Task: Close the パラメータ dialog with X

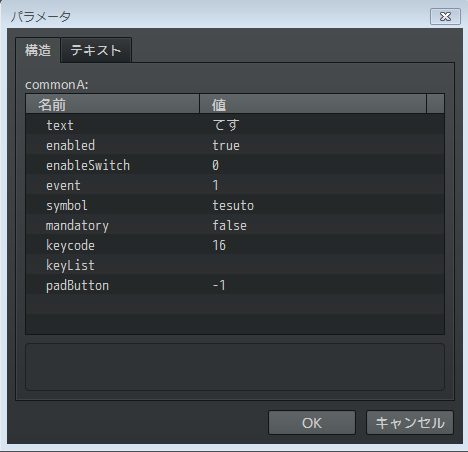Action: pos(445,16)
